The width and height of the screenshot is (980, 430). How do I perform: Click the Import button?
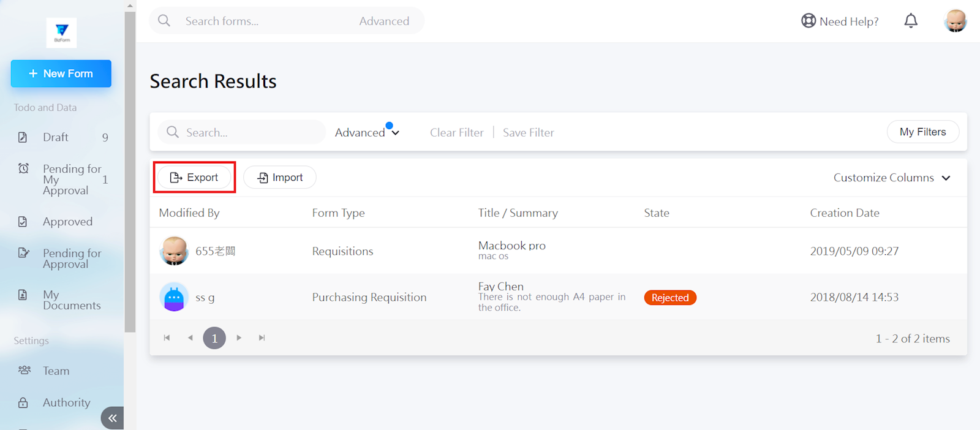pyautogui.click(x=280, y=178)
